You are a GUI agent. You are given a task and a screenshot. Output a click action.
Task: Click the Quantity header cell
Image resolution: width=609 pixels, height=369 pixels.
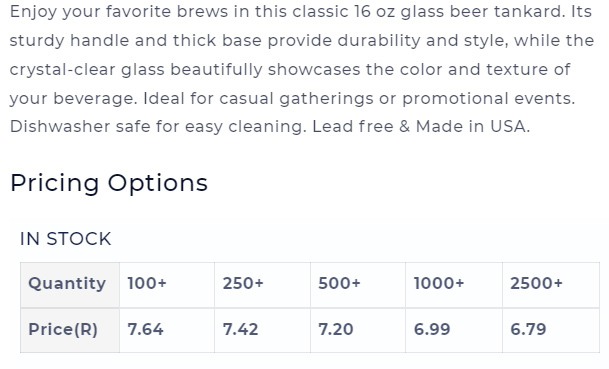(70, 285)
